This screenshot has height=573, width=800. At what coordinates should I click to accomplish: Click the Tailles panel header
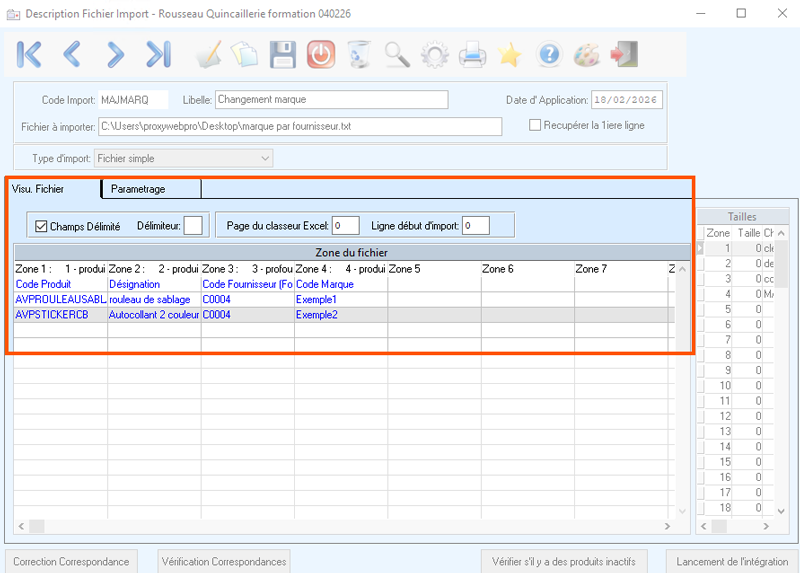click(742, 216)
